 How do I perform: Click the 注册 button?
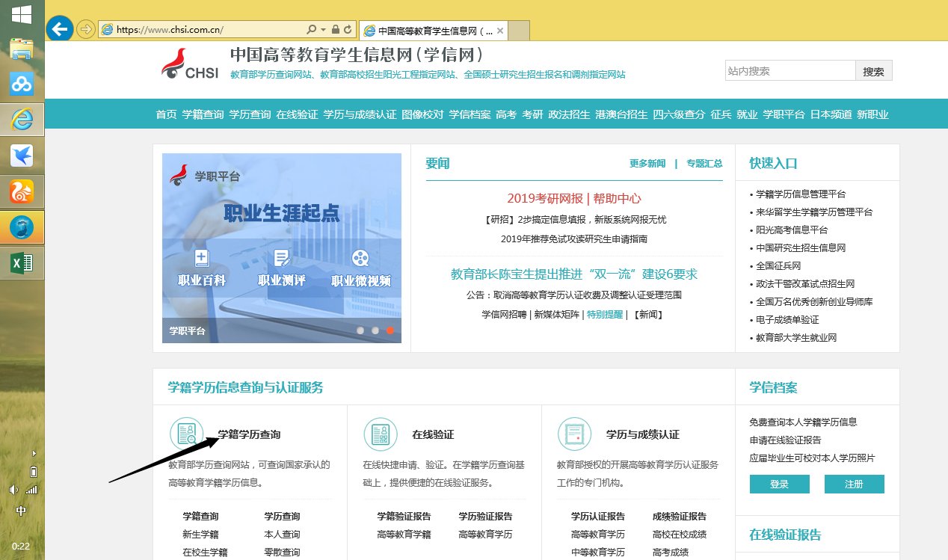pyautogui.click(x=855, y=484)
